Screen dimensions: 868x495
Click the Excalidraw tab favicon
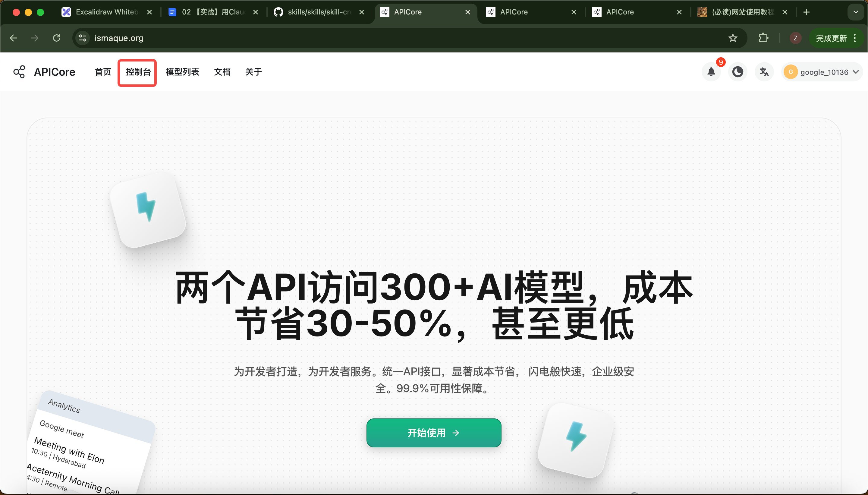click(x=66, y=12)
